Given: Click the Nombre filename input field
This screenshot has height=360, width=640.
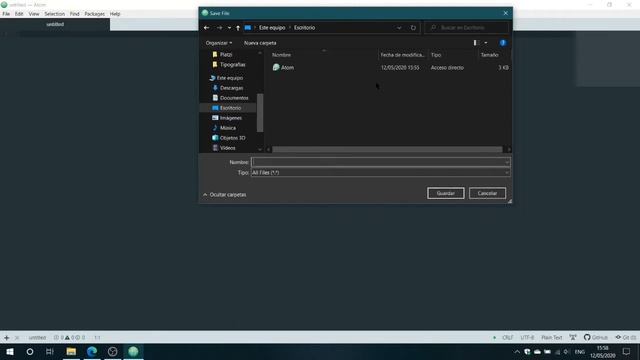Looking at the screenshot, I should [380, 162].
